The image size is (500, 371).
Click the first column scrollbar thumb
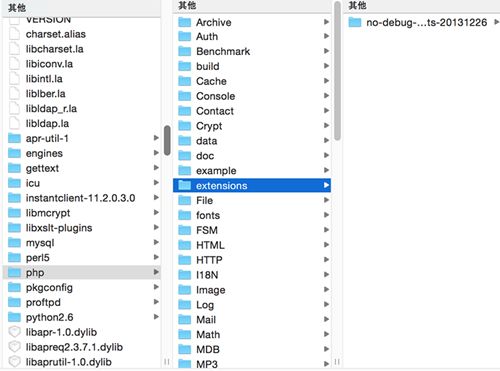(x=167, y=140)
